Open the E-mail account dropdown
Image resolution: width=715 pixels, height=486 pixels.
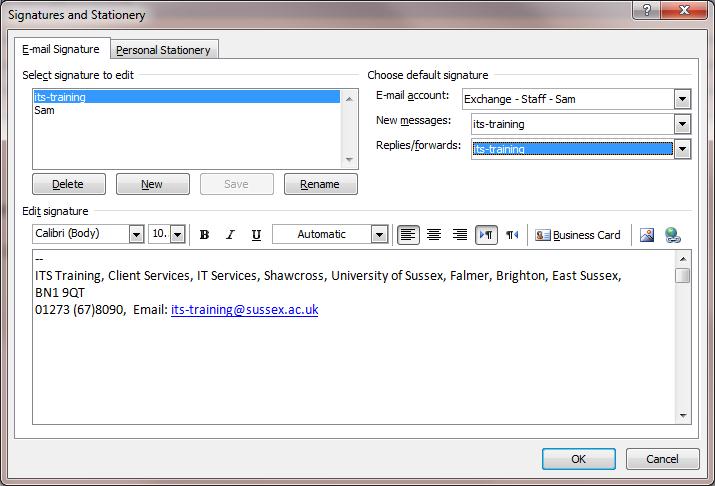[682, 99]
